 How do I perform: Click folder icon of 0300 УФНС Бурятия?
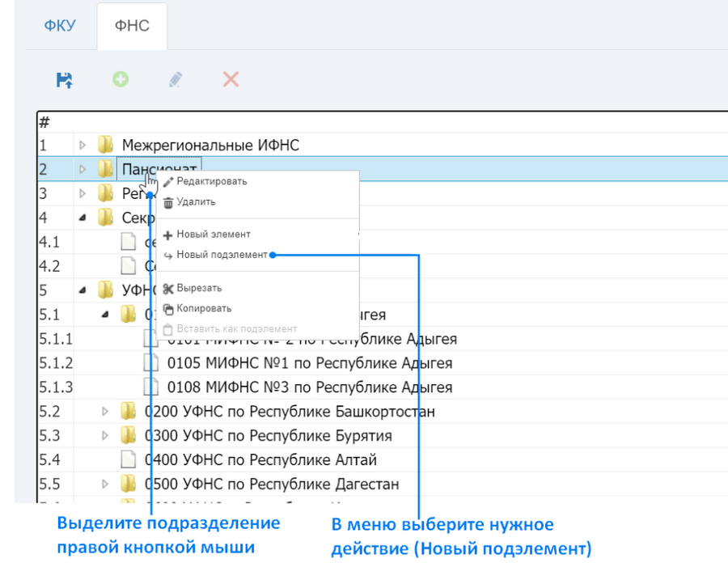[128, 436]
